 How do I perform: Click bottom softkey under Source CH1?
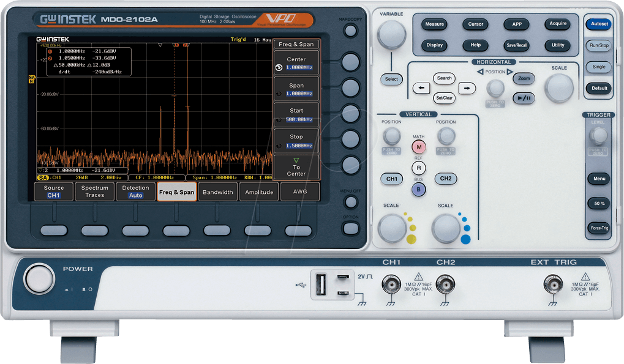pos(54,231)
